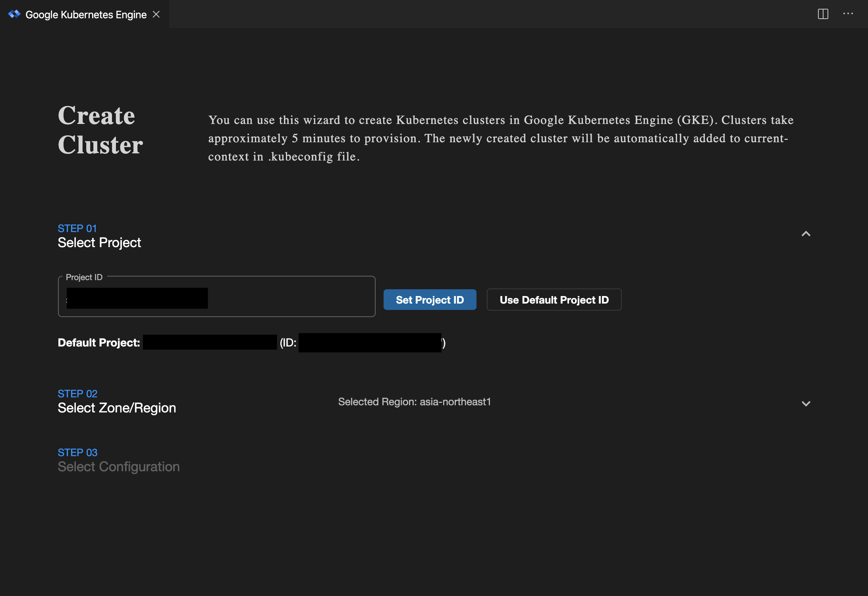The image size is (868, 596).
Task: Click the Google Kubernetes Engine tab icon
Action: tap(14, 14)
